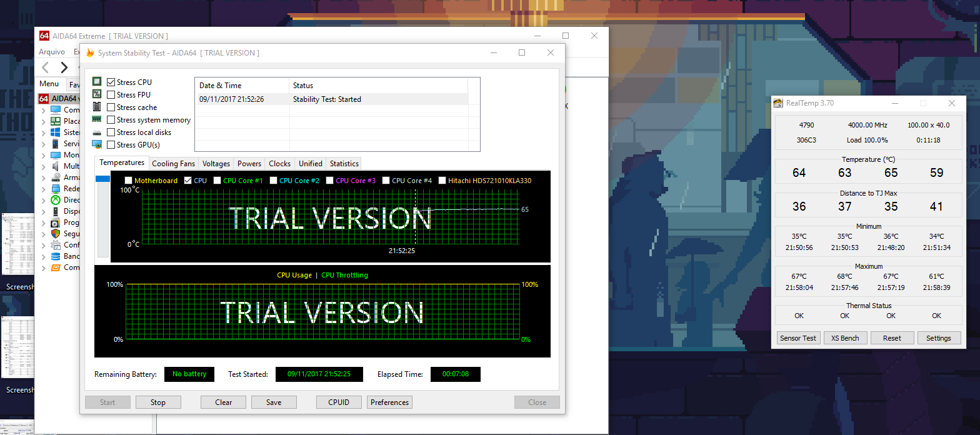Expand the 'Rede' network node chevron
980x435 pixels.
pyautogui.click(x=43, y=189)
